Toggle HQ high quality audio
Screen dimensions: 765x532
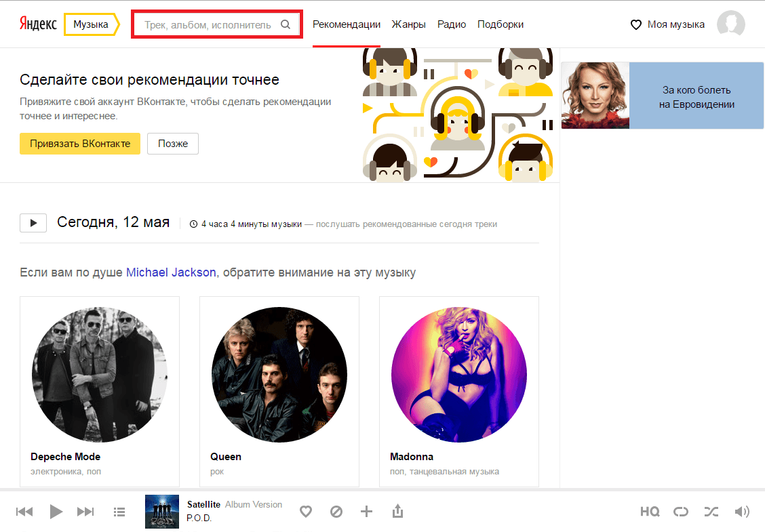pos(650,512)
